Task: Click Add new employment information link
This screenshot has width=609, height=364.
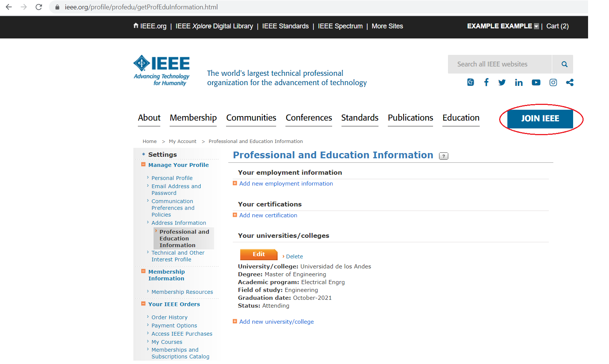Action: (286, 184)
